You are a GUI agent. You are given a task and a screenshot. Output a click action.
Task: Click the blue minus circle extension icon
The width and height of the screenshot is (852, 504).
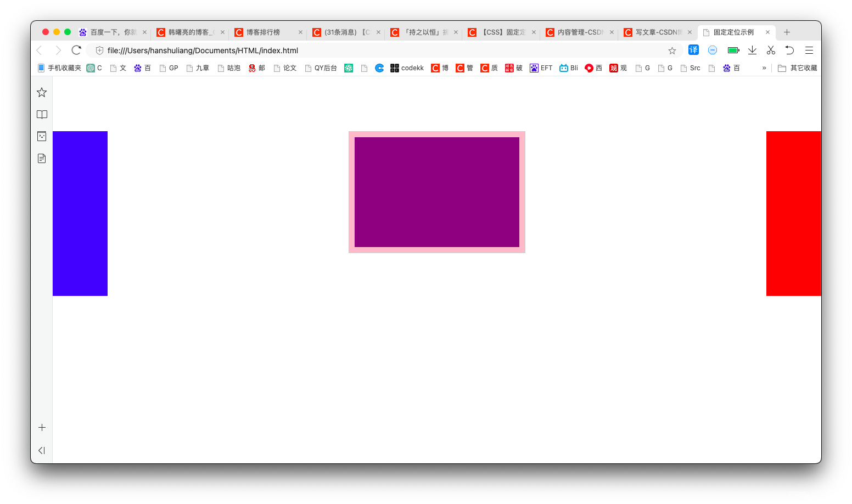tap(713, 50)
